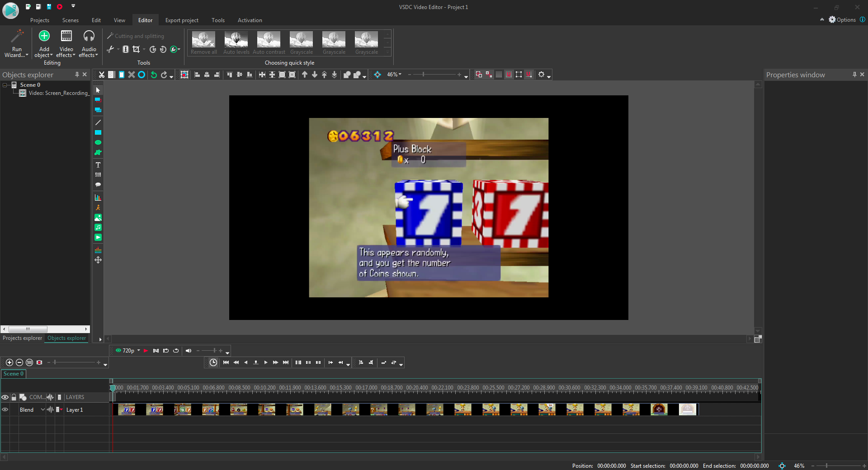Select the Tooltip (speech bubble) tool
This screenshot has height=470, width=868.
(x=98, y=185)
